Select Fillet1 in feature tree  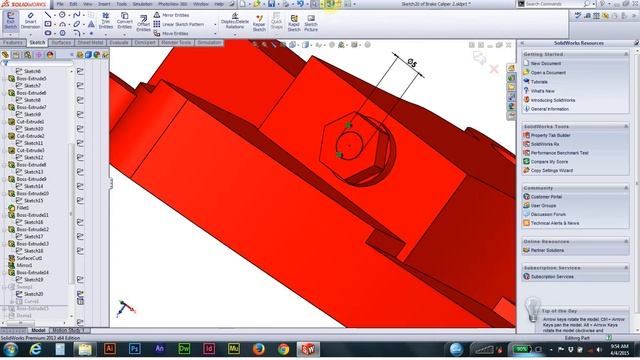pyautogui.click(x=23, y=208)
